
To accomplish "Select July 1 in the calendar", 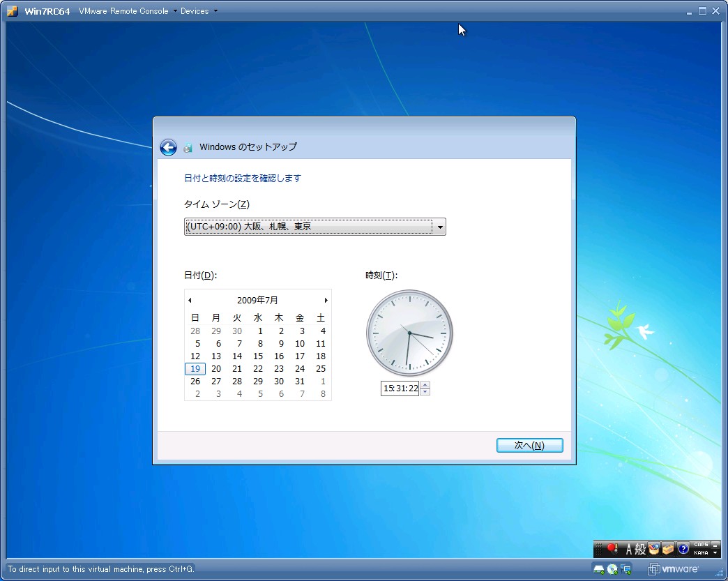I will 260,331.
